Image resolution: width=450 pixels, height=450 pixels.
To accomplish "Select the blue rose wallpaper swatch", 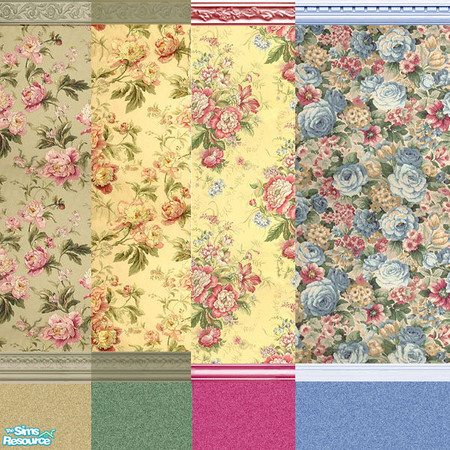I will pyautogui.click(x=373, y=193).
